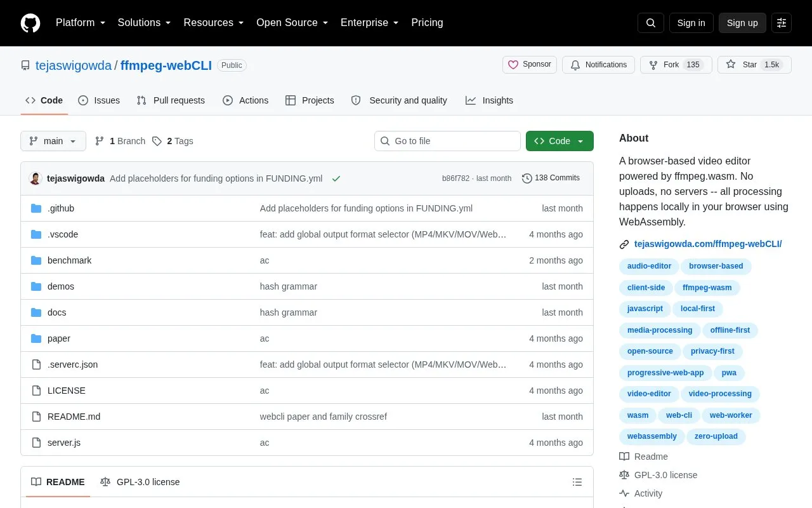This screenshot has width=812, height=508.
Task: Open the appearance settings icon button
Action: point(782,23)
